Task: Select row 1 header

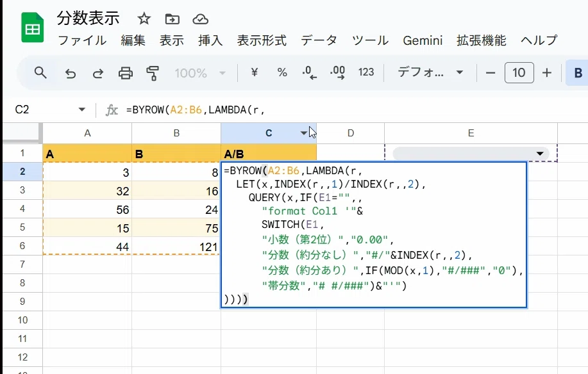Action: pyautogui.click(x=22, y=153)
